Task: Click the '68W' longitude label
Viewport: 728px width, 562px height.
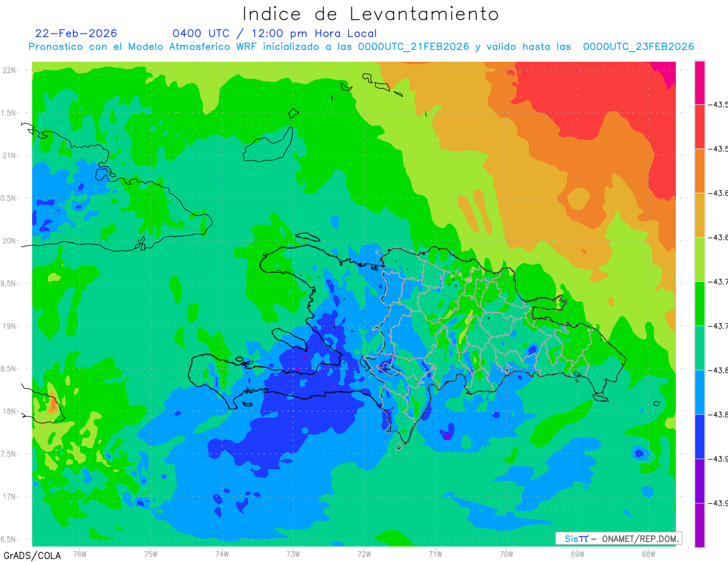Action: (x=649, y=554)
